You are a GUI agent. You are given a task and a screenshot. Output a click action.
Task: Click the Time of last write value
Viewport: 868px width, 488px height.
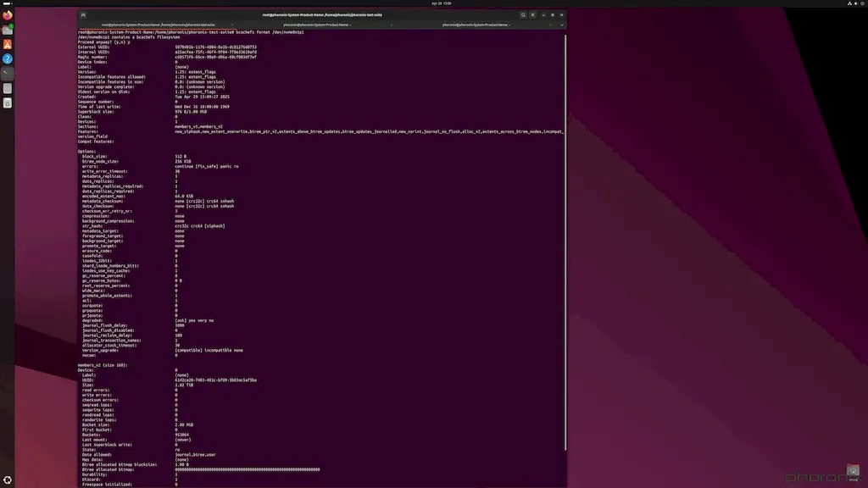202,107
